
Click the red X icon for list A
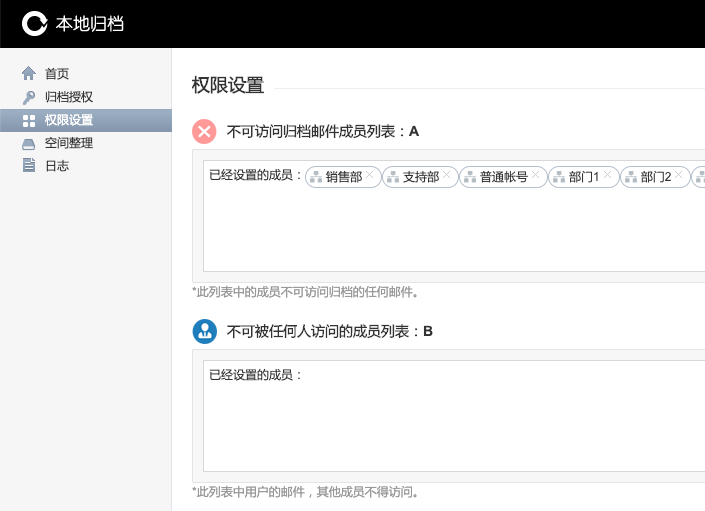[204, 131]
